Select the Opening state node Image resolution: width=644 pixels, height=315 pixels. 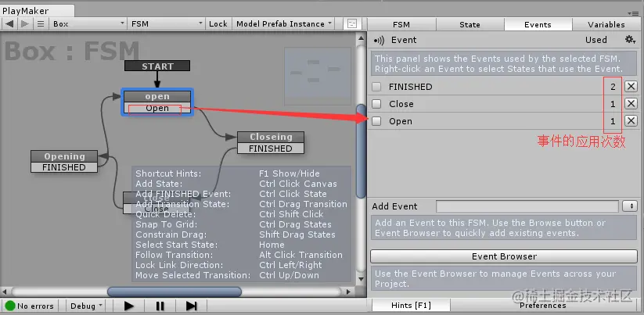click(x=64, y=156)
